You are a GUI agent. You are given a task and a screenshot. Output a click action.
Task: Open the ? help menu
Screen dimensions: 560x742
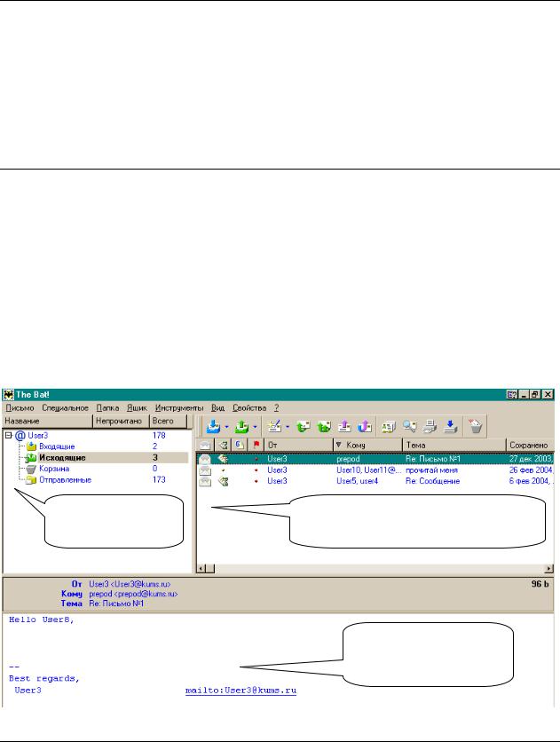click(x=276, y=408)
